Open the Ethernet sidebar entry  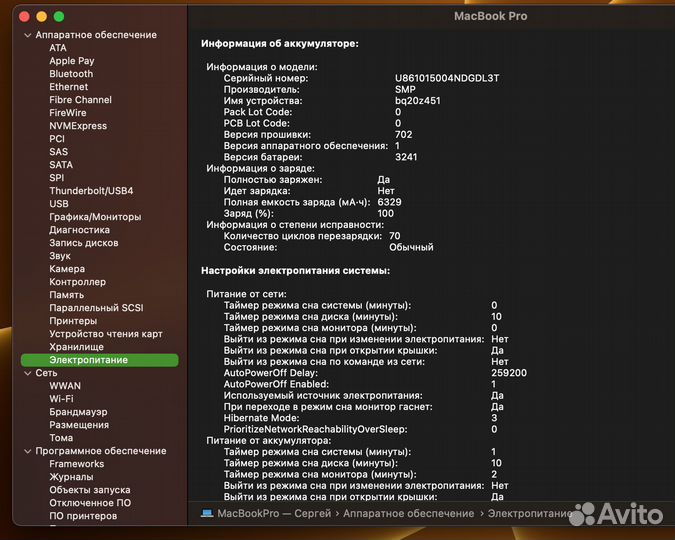[x=68, y=87]
